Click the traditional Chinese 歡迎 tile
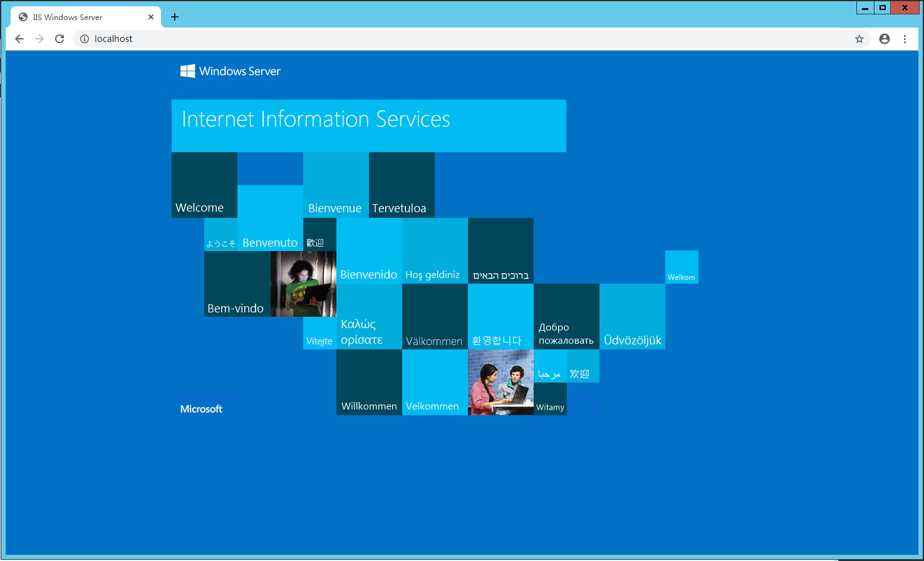This screenshot has width=924, height=561. click(x=319, y=235)
